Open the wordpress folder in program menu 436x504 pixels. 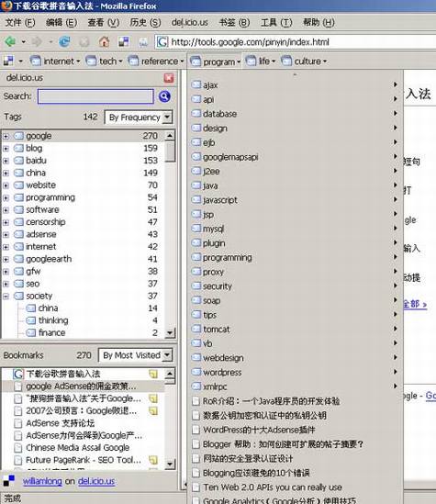tap(294, 372)
